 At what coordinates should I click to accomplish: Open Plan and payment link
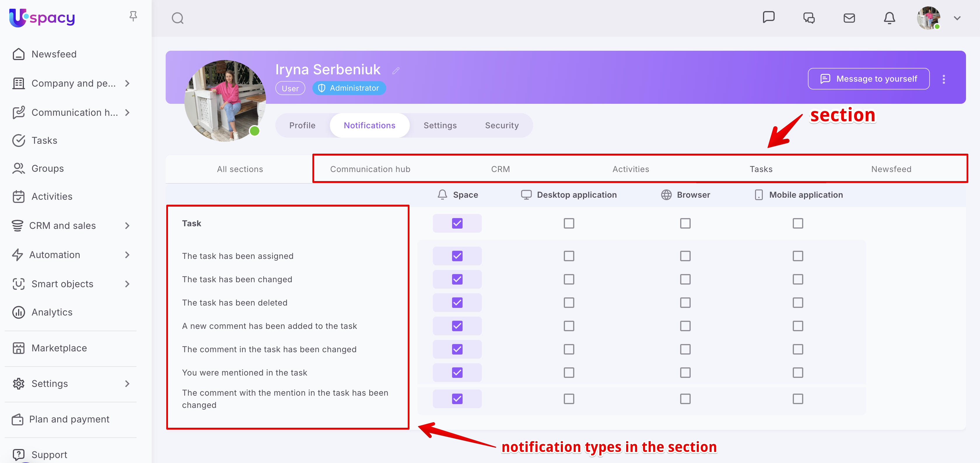click(69, 419)
